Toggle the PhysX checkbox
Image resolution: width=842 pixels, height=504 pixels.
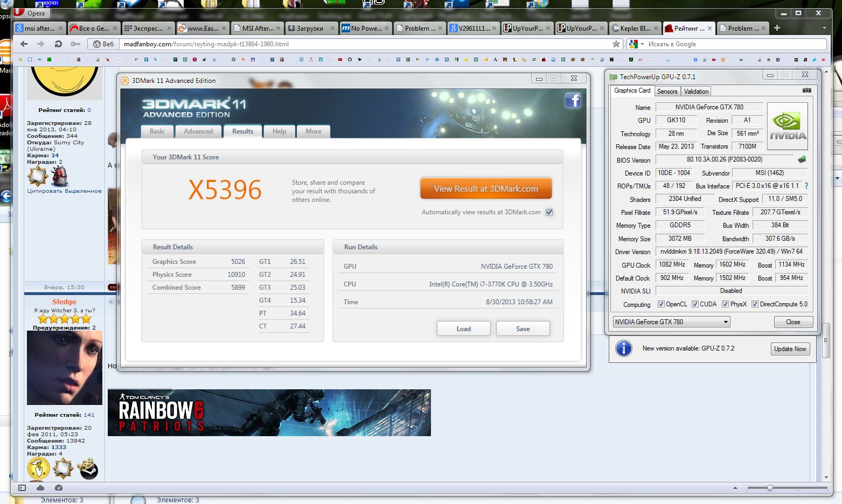(x=725, y=304)
